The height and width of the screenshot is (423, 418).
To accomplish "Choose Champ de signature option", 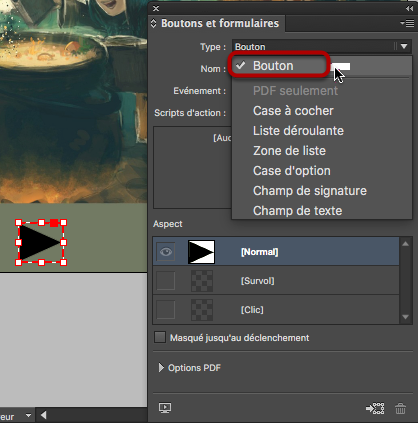I will click(310, 191).
